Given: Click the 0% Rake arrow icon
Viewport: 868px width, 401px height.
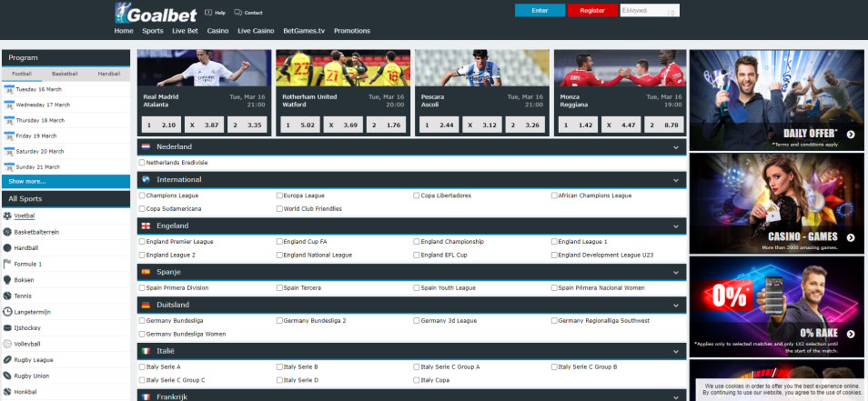Looking at the screenshot, I should coord(851,333).
